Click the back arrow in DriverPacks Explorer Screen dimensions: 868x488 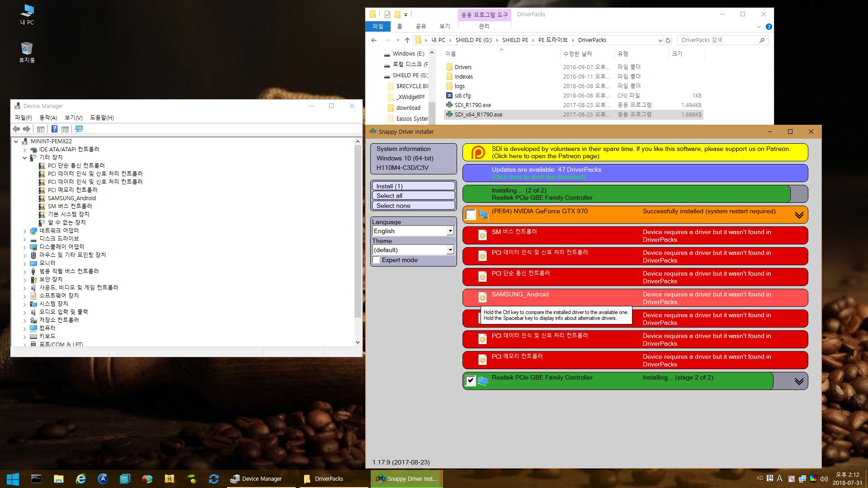(x=374, y=40)
